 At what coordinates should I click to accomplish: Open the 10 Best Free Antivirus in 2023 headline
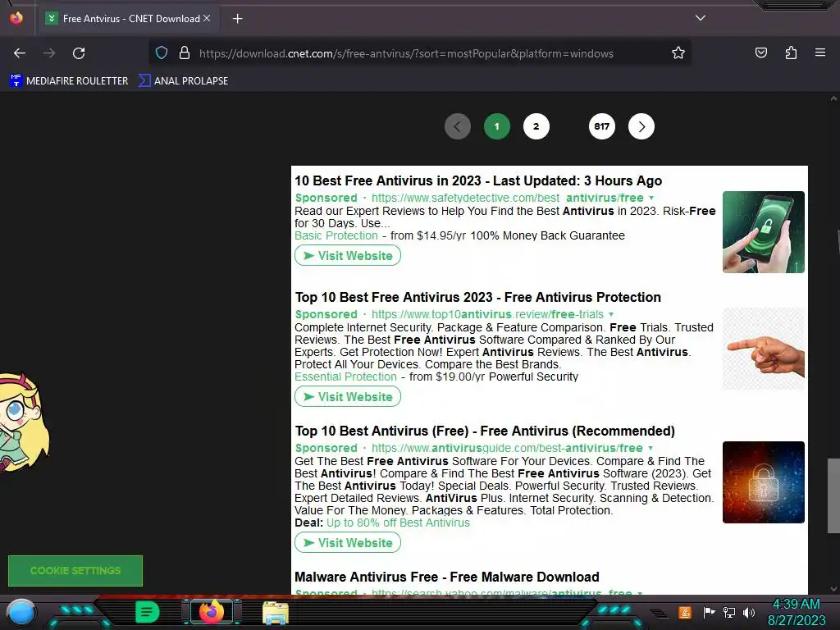[478, 181]
